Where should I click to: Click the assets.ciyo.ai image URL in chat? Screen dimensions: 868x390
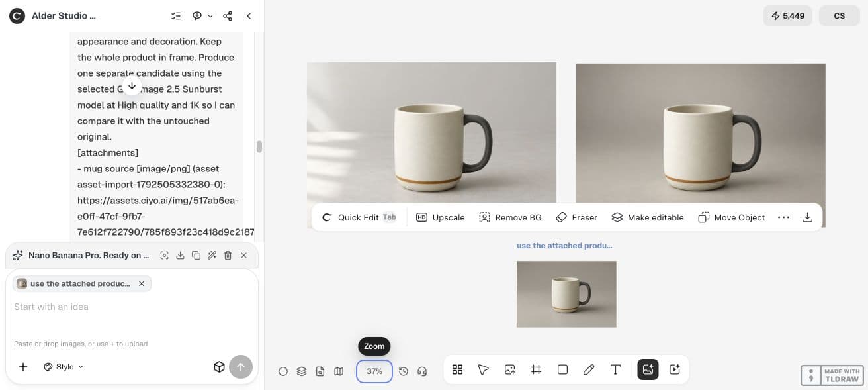click(165, 216)
